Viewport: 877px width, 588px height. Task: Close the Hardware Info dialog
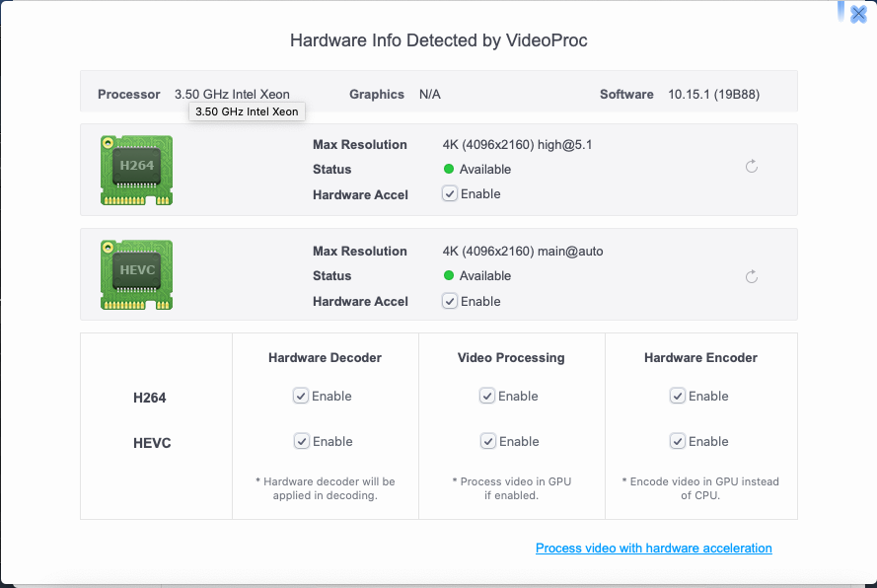[858, 14]
